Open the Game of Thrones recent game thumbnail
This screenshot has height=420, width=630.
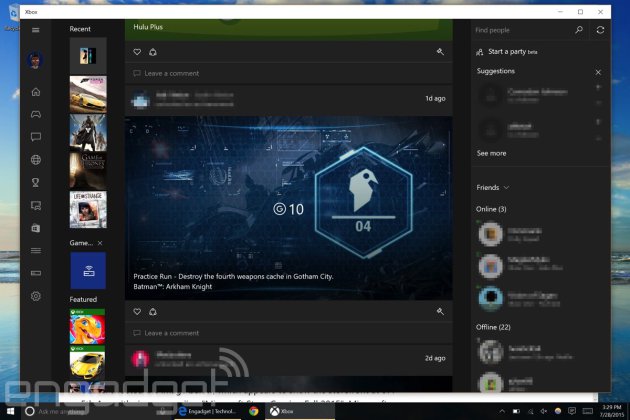tap(88, 170)
